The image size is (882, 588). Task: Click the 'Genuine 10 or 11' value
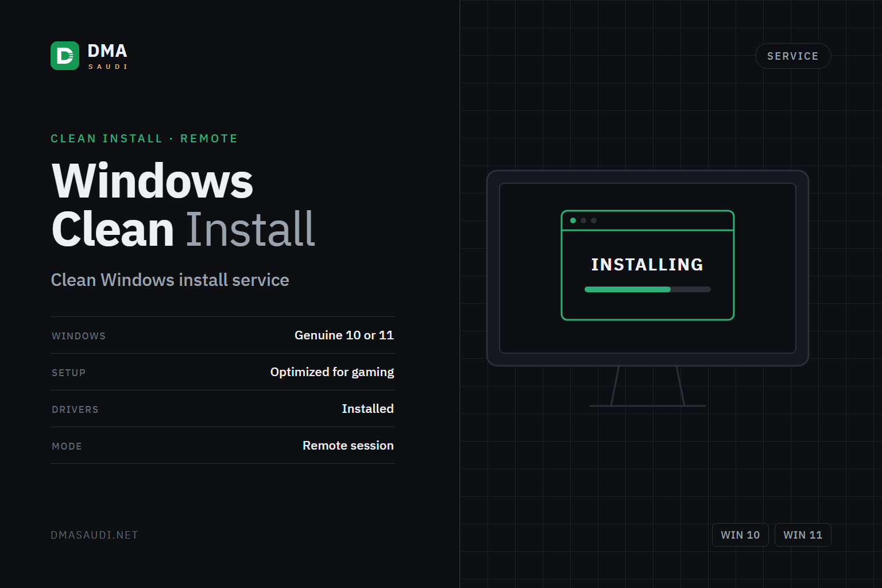click(x=344, y=335)
